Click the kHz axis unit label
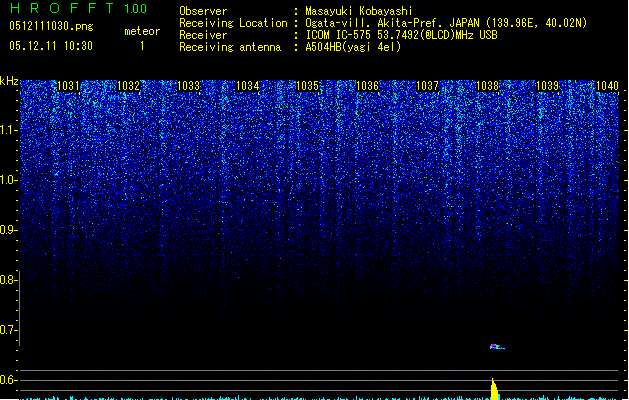This screenshot has height=400, width=629. 9,81
